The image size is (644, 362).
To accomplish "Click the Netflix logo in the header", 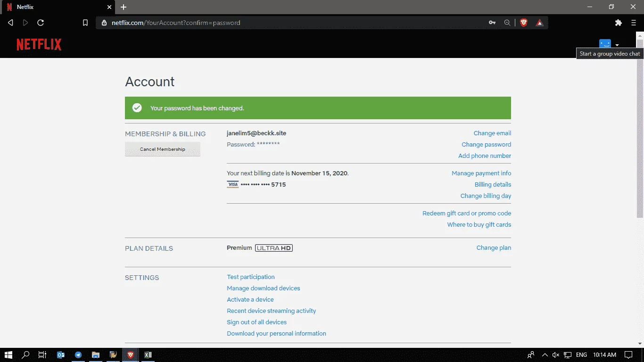I will [39, 44].
